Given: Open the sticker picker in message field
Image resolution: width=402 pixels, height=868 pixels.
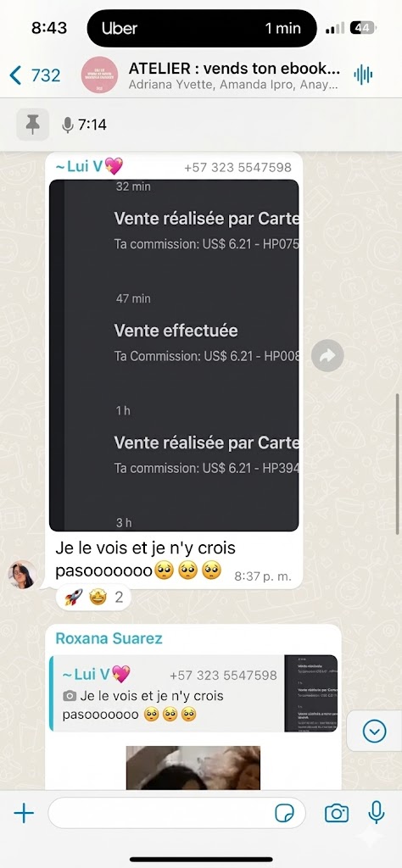Looking at the screenshot, I should pyautogui.click(x=285, y=813).
